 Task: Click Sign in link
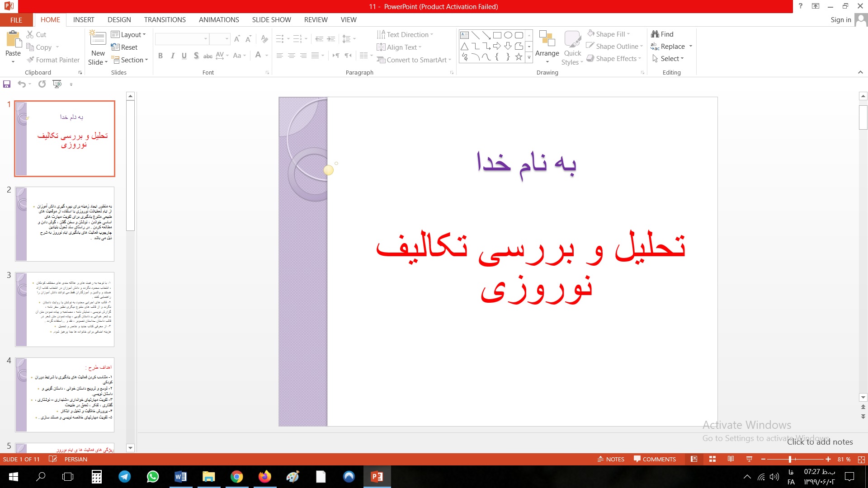point(840,20)
